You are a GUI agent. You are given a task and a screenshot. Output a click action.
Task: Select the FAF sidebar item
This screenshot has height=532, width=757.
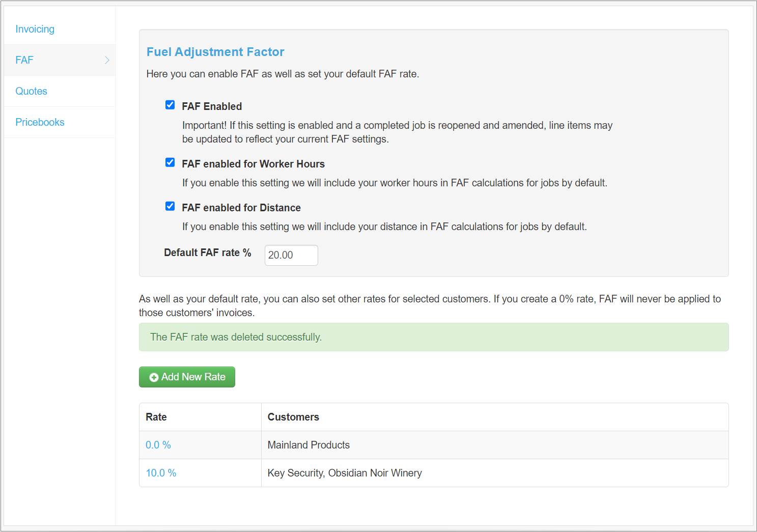[x=24, y=60]
